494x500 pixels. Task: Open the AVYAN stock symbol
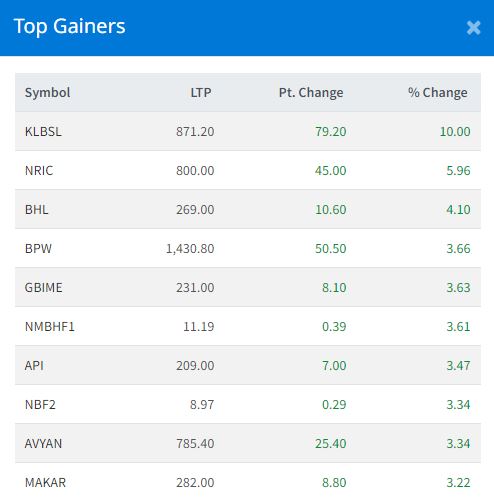(43, 444)
